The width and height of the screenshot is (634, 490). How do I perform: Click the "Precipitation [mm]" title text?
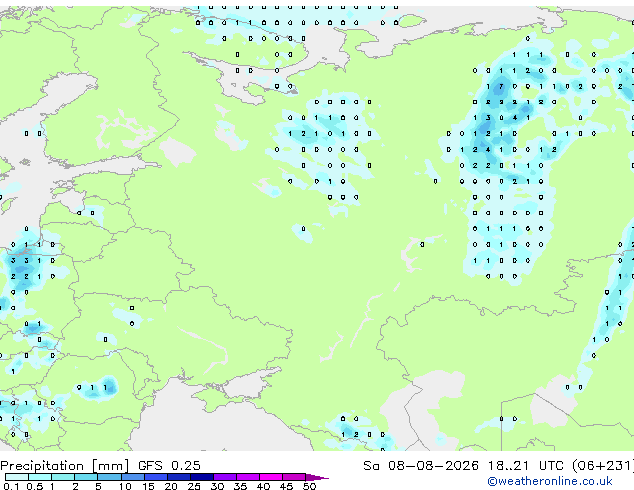tap(65, 466)
